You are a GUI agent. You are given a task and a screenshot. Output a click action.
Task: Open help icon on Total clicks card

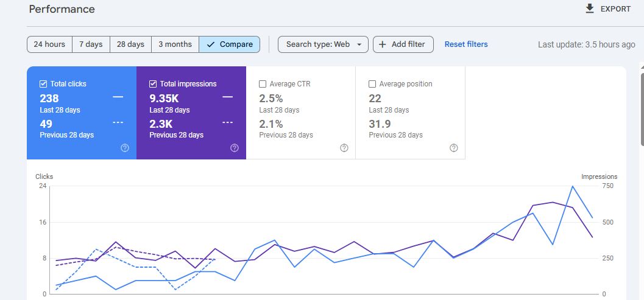[x=125, y=148]
